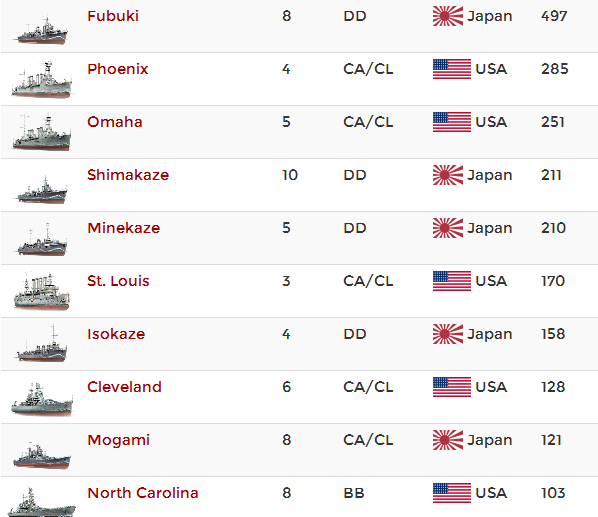Open the Fubuki ship link

113,16
